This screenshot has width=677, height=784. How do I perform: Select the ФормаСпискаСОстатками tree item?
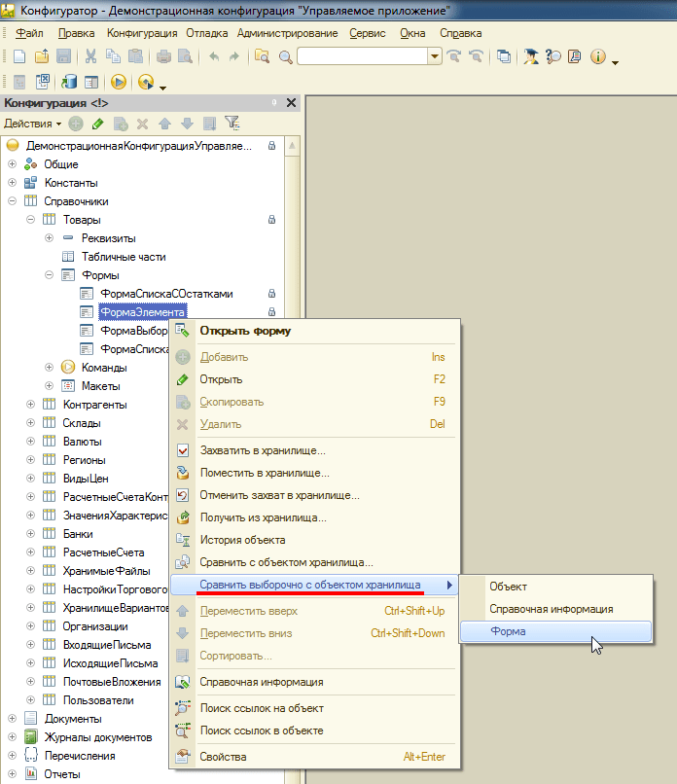pos(166,294)
